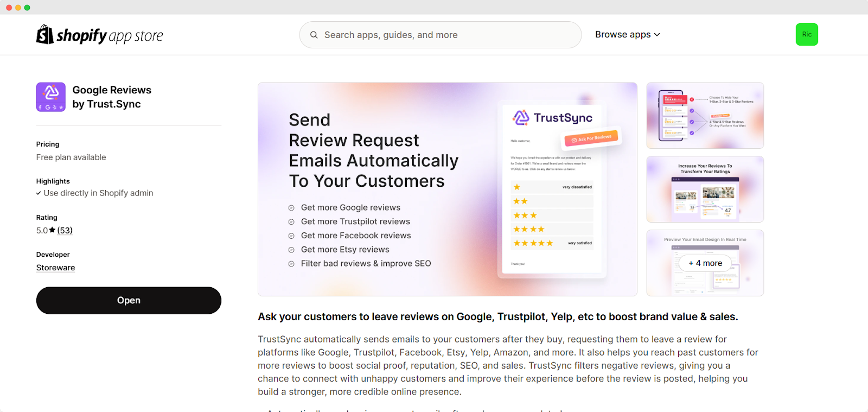Screen dimensions: 868x412
Task: Click the check icon beside Get more Google reviews
Action: [291, 208]
